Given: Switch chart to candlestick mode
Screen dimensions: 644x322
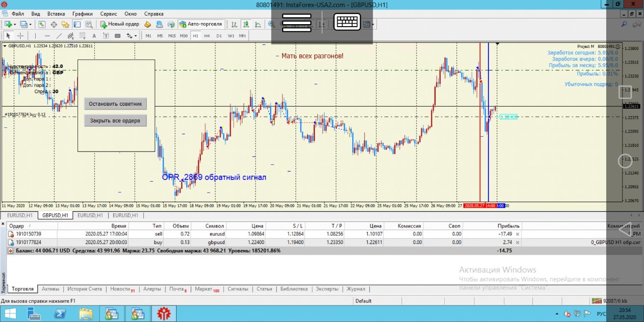Looking at the screenshot, I should point(246,24).
